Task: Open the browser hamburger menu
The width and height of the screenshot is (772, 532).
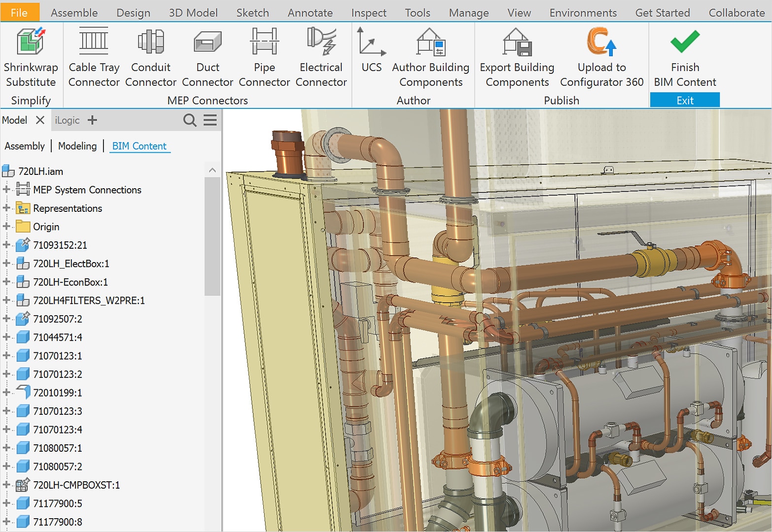Action: [x=211, y=120]
